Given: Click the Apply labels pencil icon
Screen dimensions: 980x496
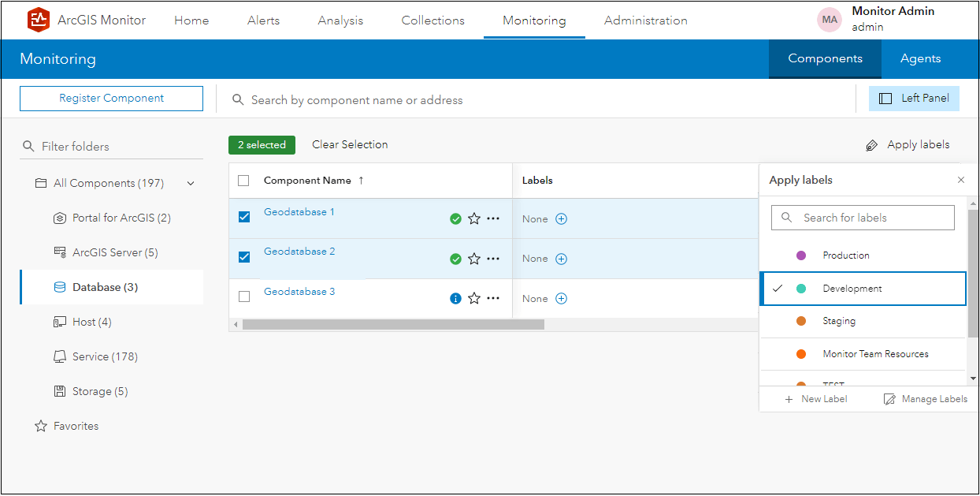Looking at the screenshot, I should click(x=871, y=145).
